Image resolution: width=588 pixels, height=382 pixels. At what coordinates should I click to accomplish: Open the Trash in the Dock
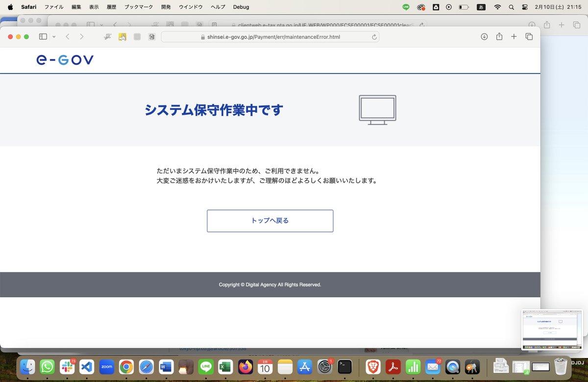tap(561, 366)
